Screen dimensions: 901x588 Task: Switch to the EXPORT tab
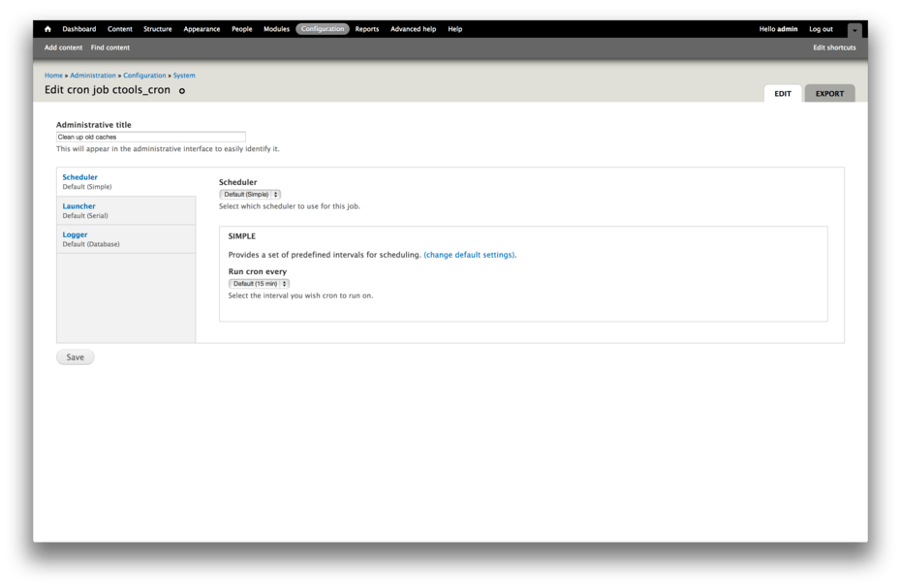pyautogui.click(x=829, y=94)
